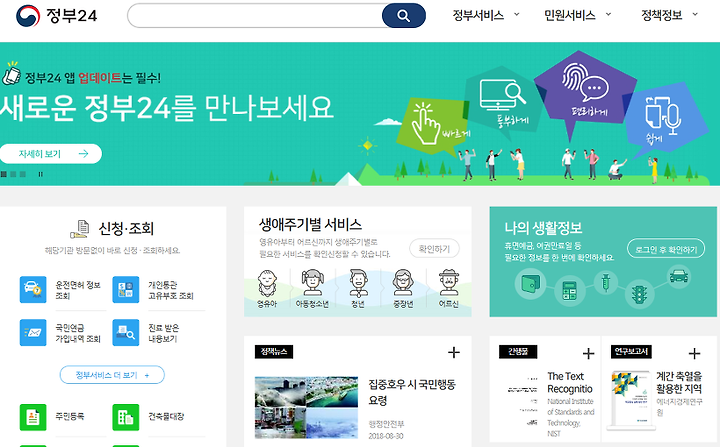This screenshot has height=447, width=720.
Task: Click the traffic light icon in 나의 생활정보
Action: (640, 294)
